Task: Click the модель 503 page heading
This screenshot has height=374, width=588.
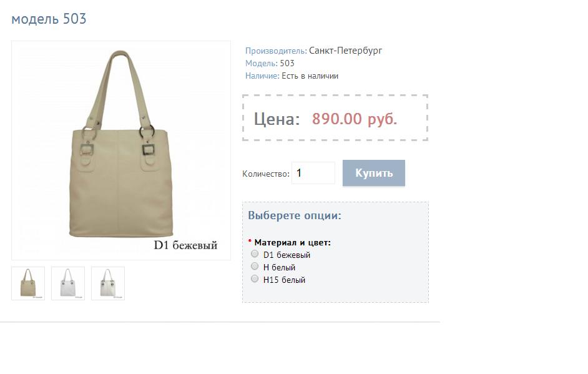Action: coord(49,19)
